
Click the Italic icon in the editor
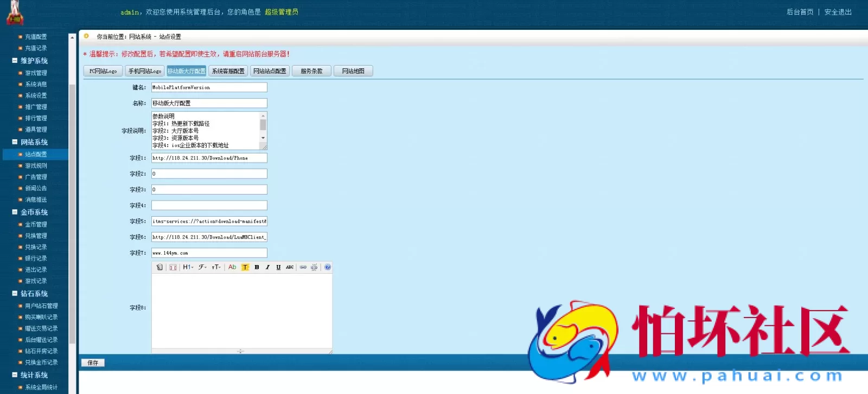pyautogui.click(x=267, y=267)
